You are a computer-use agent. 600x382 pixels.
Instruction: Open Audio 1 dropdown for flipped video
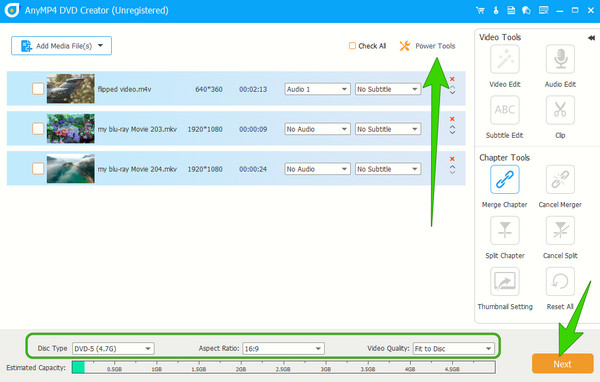tap(317, 89)
